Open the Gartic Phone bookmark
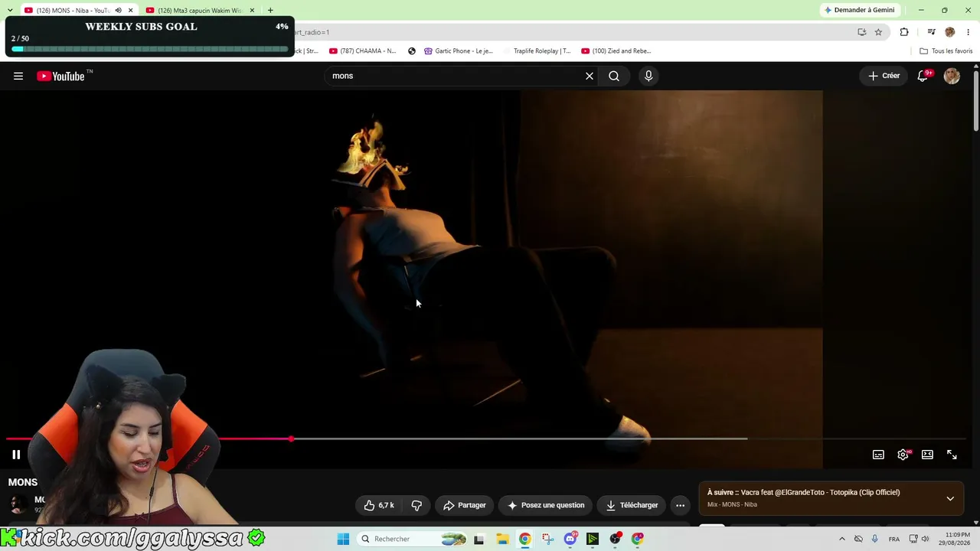Screen dimensions: 980x551 point(459,51)
